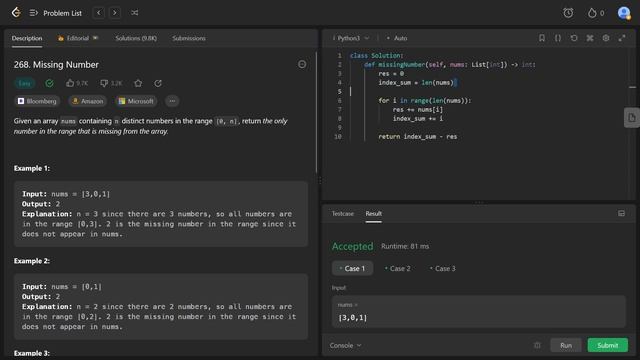The height and width of the screenshot is (360, 640).
Task: Open the Submissions tab
Action: point(189,38)
